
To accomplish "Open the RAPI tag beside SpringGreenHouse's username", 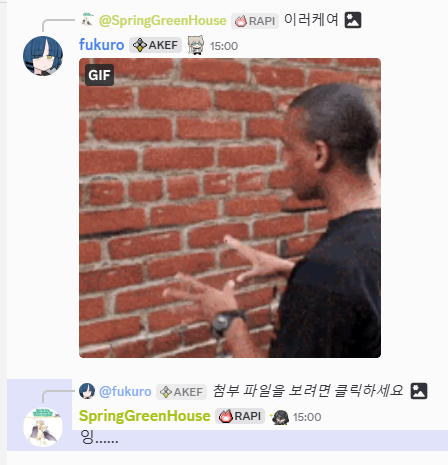I will coord(240,416).
